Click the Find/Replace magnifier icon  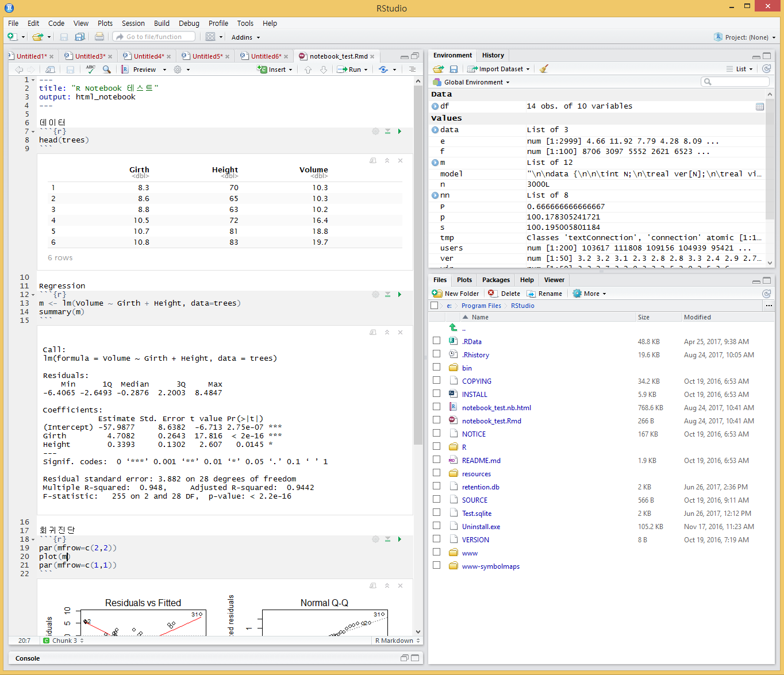pyautogui.click(x=106, y=69)
